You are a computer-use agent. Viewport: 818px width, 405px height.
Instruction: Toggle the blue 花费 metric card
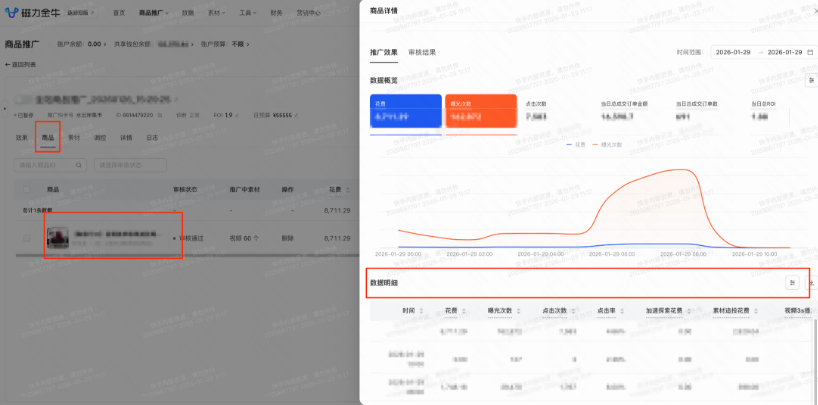pyautogui.click(x=406, y=111)
